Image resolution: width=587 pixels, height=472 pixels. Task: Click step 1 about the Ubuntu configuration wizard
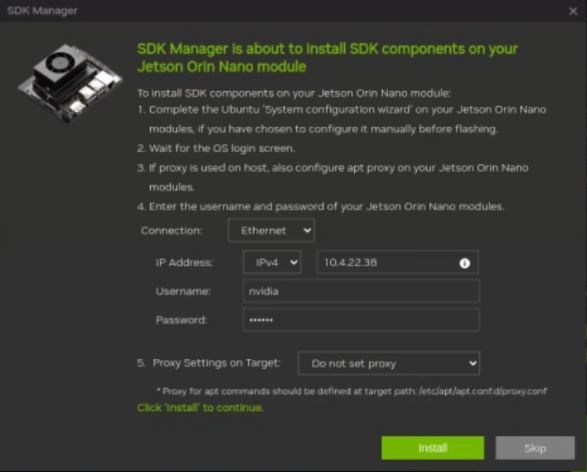341,119
